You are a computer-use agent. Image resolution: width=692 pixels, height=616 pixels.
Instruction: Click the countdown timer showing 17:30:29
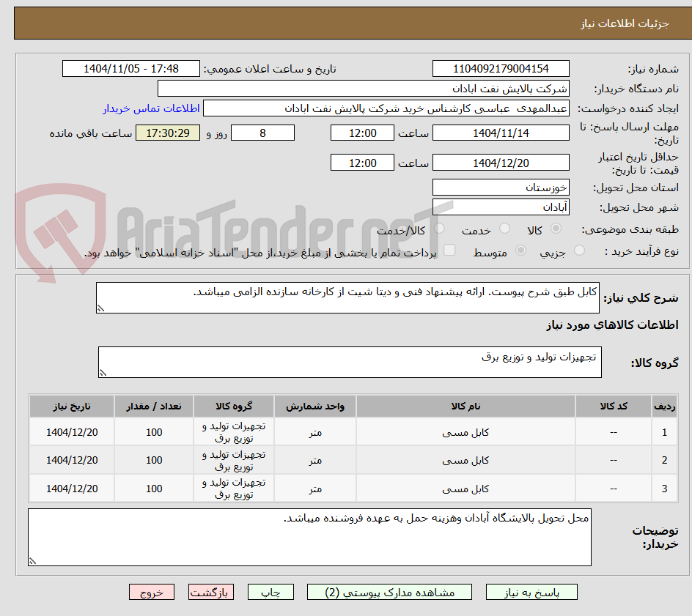pos(168,133)
